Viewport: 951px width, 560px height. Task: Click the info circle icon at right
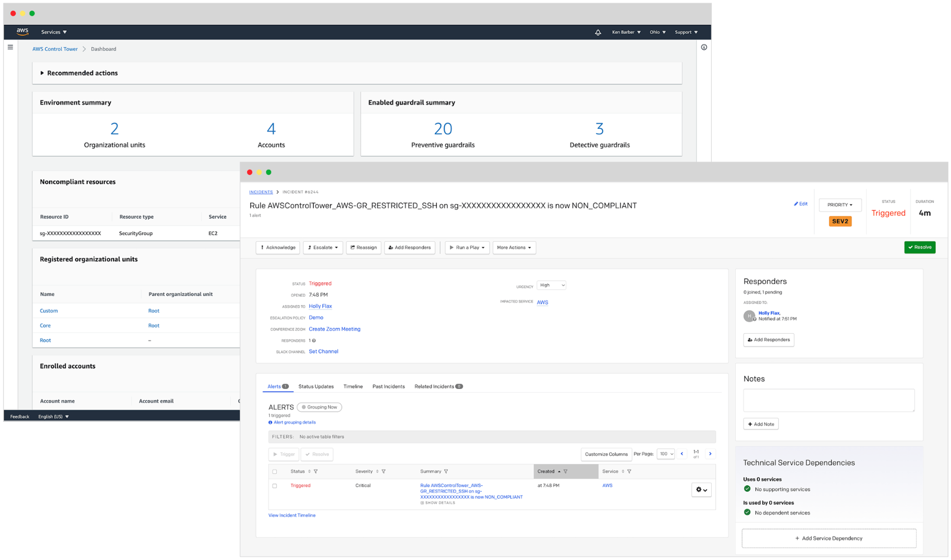(x=704, y=48)
